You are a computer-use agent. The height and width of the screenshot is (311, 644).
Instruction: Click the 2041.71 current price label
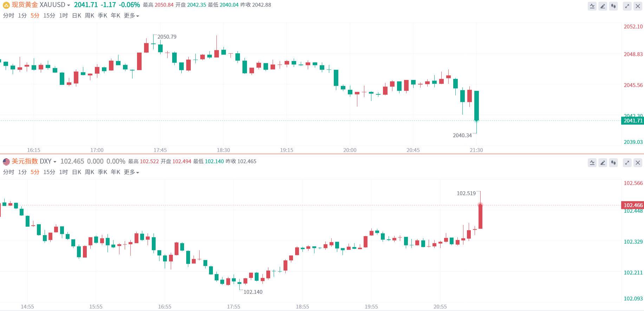(633, 121)
